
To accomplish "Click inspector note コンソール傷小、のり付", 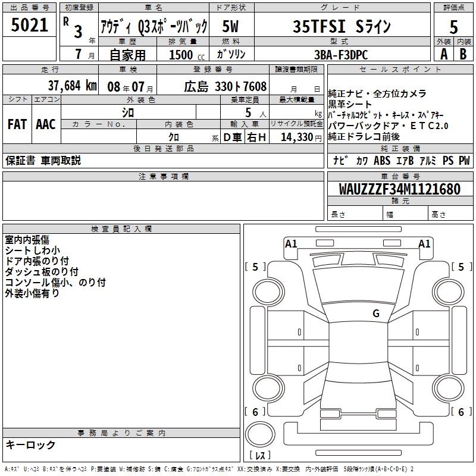I will tap(55, 282).
